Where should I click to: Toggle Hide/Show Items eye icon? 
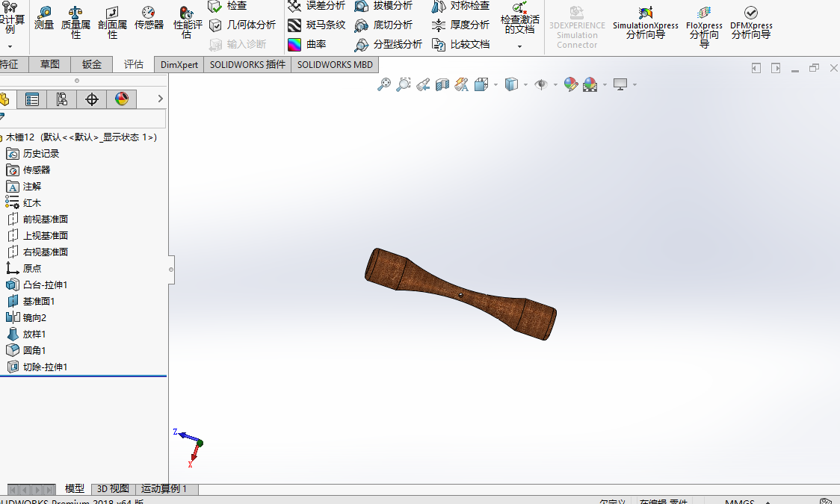pos(541,84)
